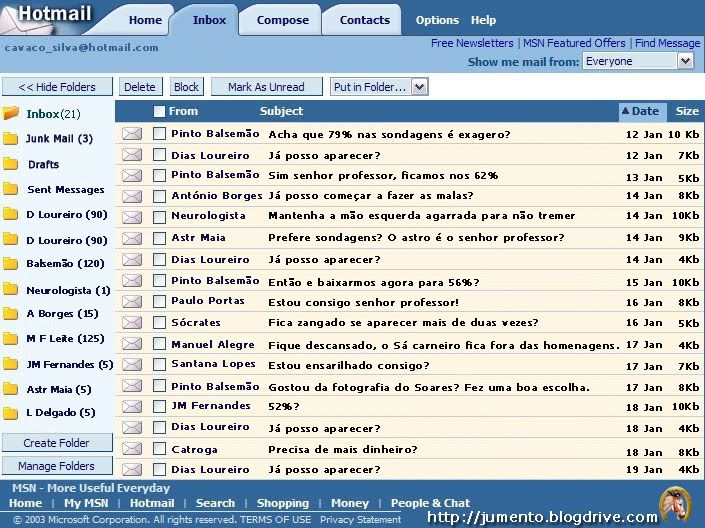
Task: Open the Contacts tab
Action: pyautogui.click(x=365, y=20)
